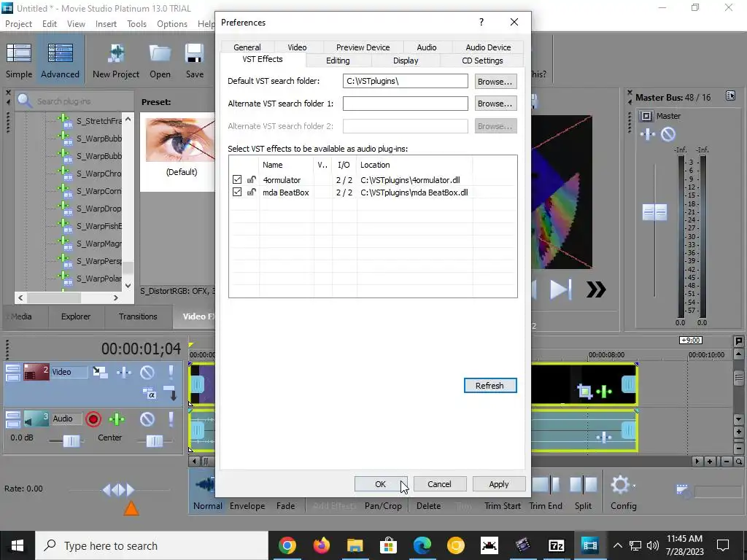The image size is (747, 560).
Task: Solo the Audio track
Action: [171, 419]
